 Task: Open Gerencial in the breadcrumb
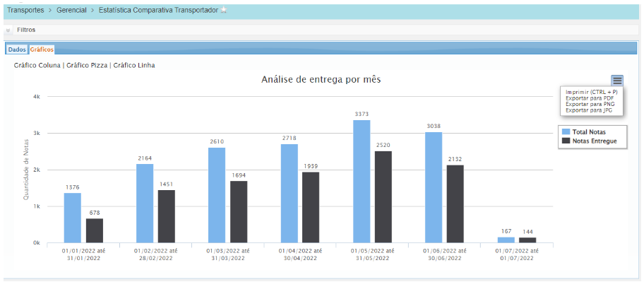[72, 11]
